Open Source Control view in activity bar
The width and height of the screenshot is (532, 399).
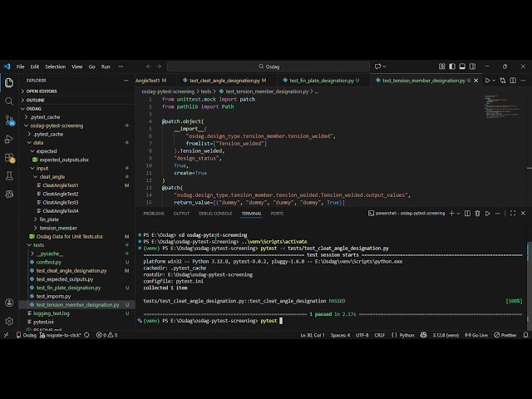[9, 120]
